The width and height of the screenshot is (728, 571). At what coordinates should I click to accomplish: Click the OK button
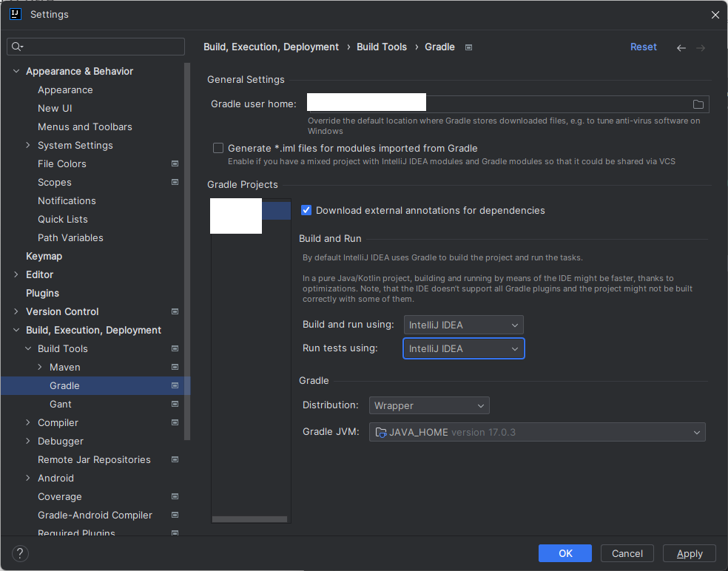pyautogui.click(x=565, y=553)
